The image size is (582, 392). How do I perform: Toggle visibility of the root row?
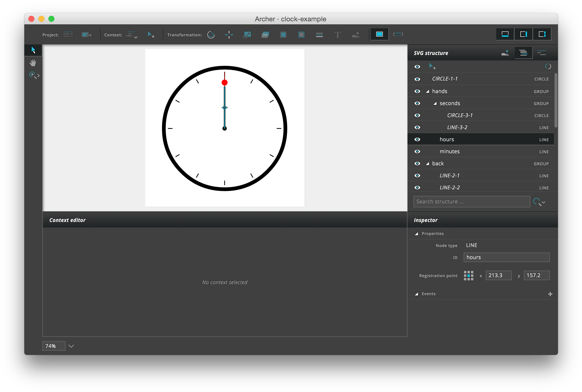pos(417,67)
